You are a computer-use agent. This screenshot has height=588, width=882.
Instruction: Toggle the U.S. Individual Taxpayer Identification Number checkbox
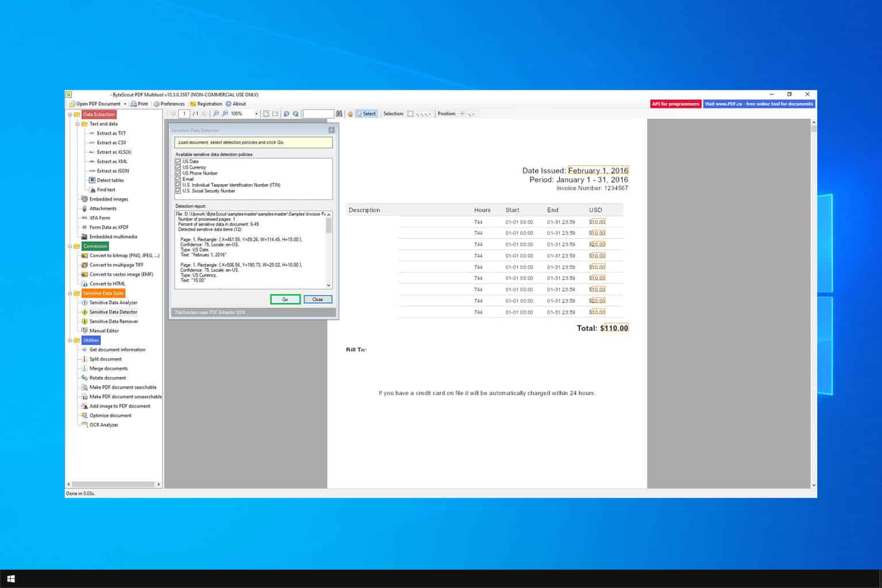point(178,185)
